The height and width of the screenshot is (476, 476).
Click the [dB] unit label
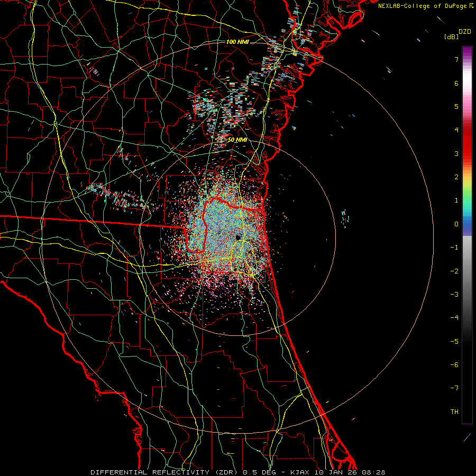tap(451, 36)
